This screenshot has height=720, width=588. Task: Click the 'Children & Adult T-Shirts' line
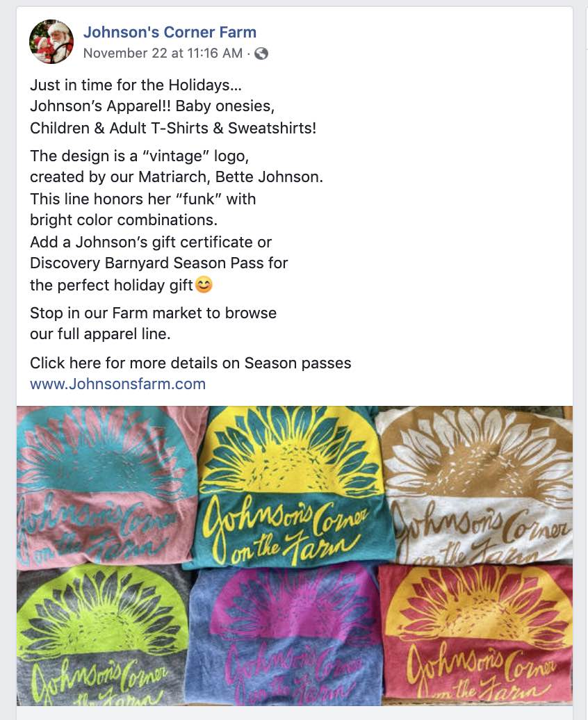point(173,128)
